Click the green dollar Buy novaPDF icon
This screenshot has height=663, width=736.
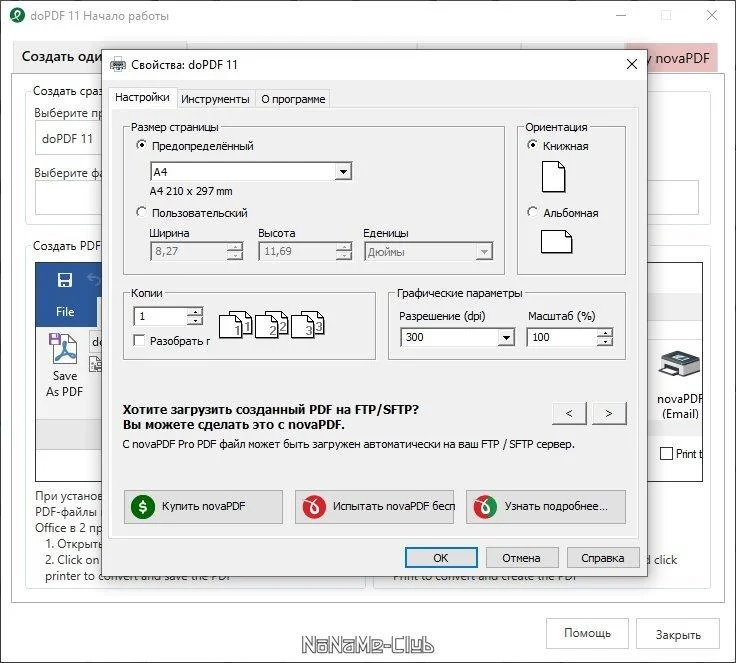(x=143, y=507)
